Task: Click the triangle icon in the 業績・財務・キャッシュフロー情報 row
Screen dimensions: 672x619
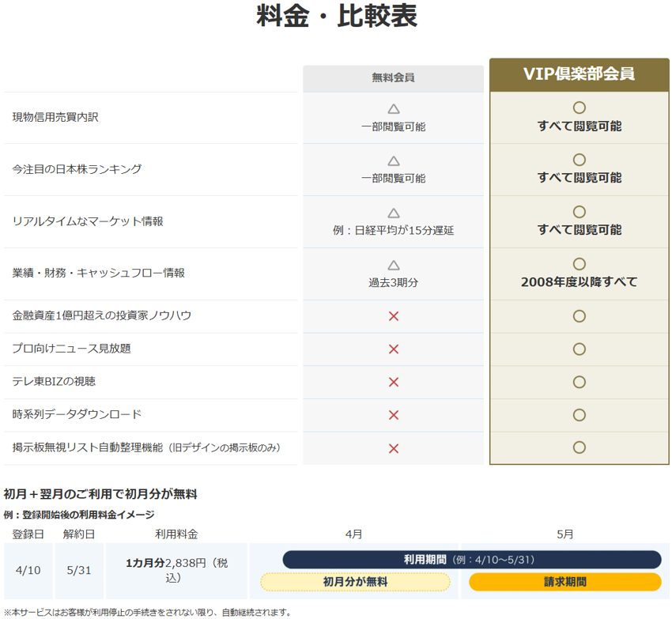Action: coord(394,265)
